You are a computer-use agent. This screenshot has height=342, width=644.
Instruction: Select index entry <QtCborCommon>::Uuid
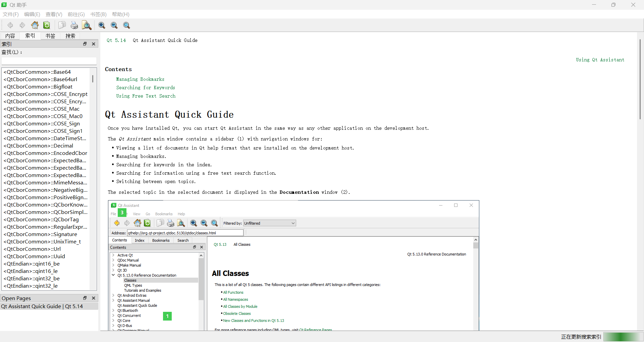tap(46, 256)
